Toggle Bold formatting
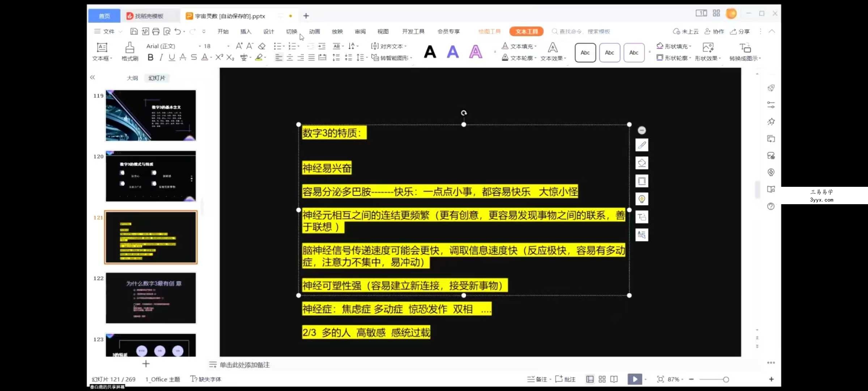 pyautogui.click(x=150, y=57)
